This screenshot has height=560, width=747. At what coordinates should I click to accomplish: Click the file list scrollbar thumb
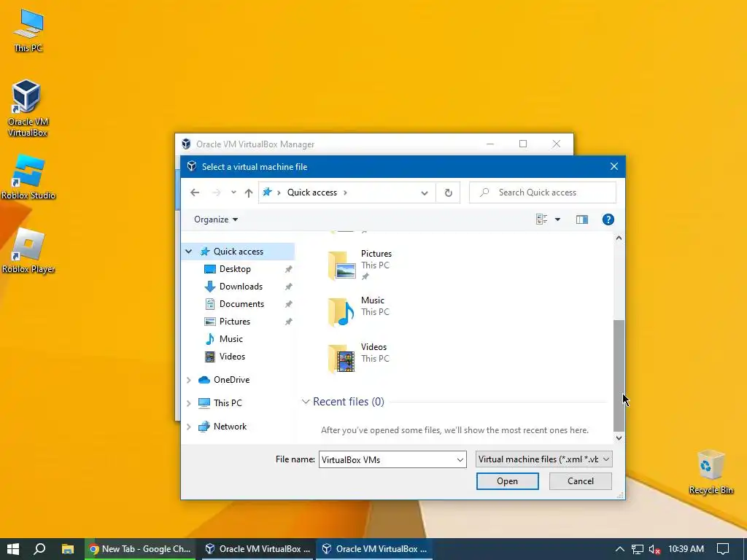pyautogui.click(x=619, y=376)
